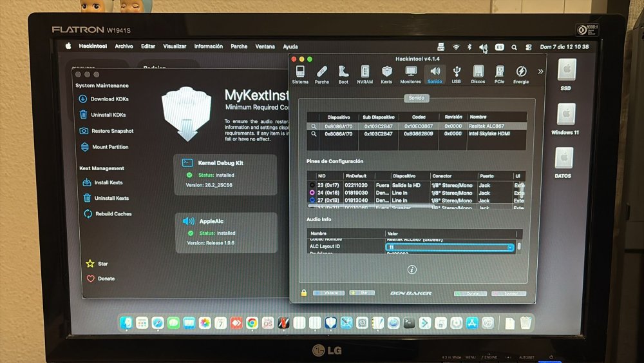Switch to NVRAM toolbar icon
Screen dimensions: 644x363
(x=365, y=74)
